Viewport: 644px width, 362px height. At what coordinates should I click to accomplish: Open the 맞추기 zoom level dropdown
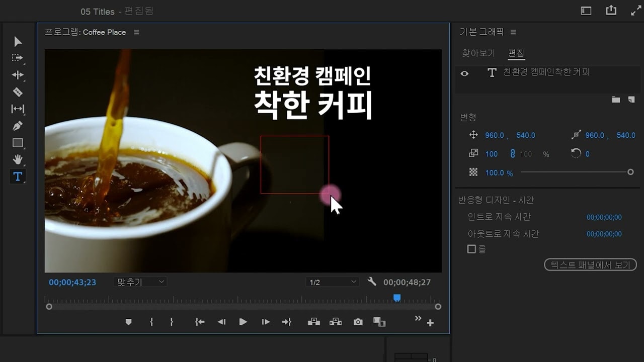[x=140, y=282]
